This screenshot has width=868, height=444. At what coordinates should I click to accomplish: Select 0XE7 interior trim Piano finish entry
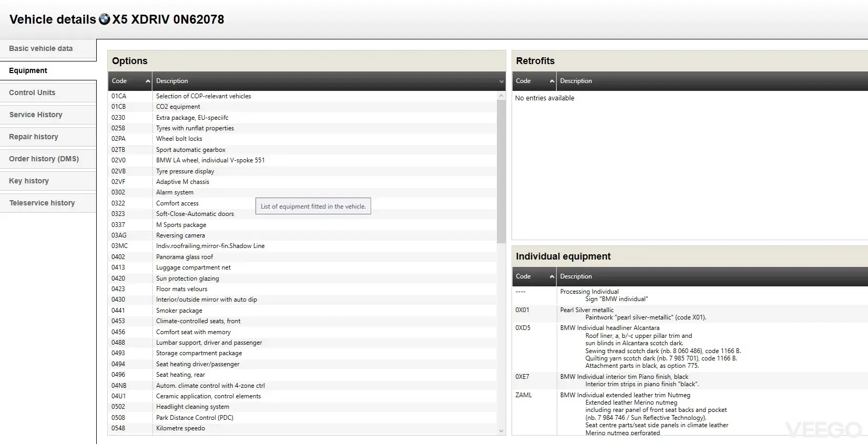690,380
